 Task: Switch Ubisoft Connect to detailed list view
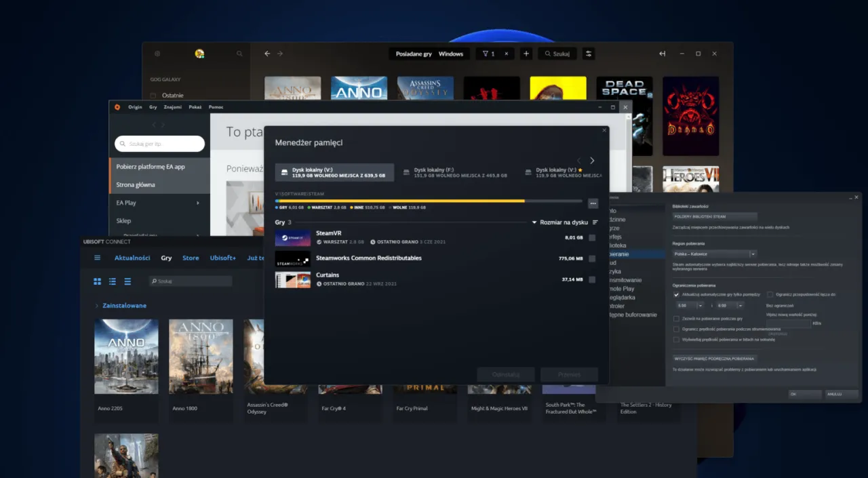pyautogui.click(x=113, y=281)
